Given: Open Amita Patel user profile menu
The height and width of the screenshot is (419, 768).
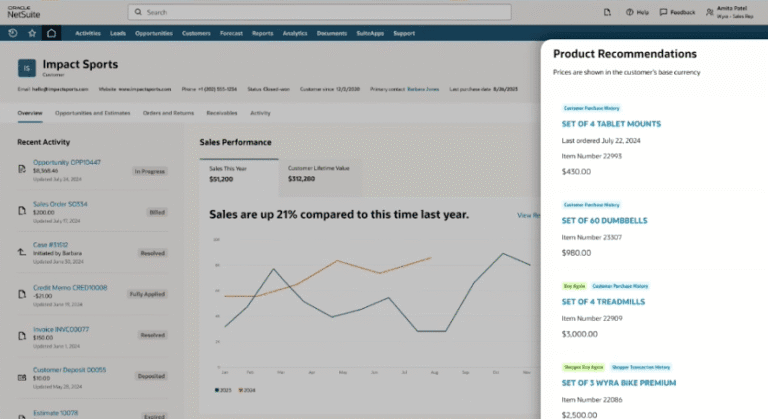Looking at the screenshot, I should pos(730,12).
